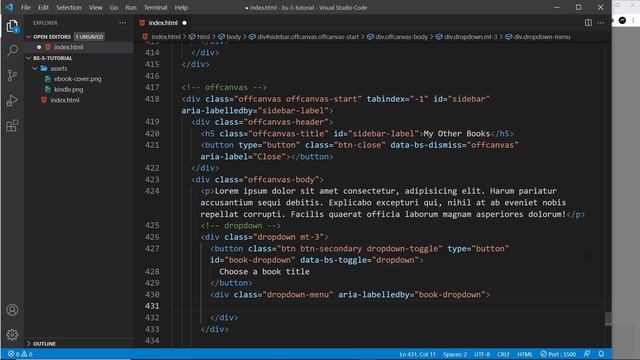The image size is (640, 360).
Task: Click the '<!-- dropdown -->' comment
Action: coord(240,225)
